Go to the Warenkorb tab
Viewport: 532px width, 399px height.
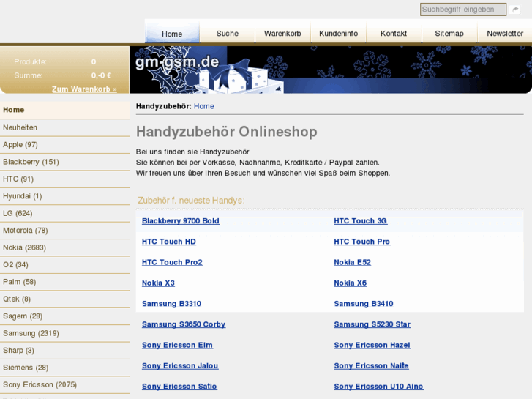point(282,33)
